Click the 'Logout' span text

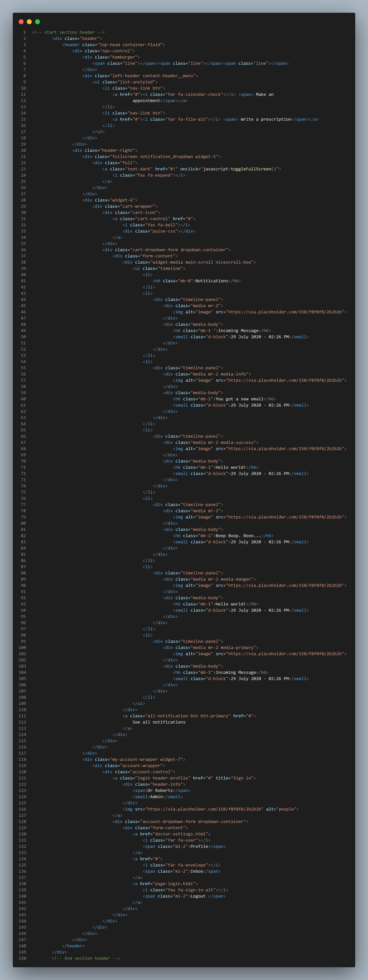pos(198,896)
